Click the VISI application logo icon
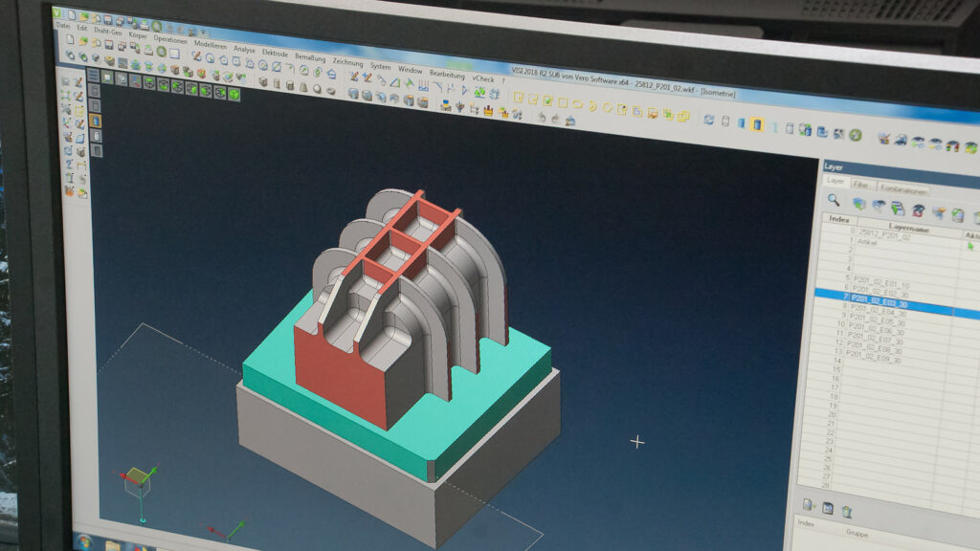 point(56,12)
